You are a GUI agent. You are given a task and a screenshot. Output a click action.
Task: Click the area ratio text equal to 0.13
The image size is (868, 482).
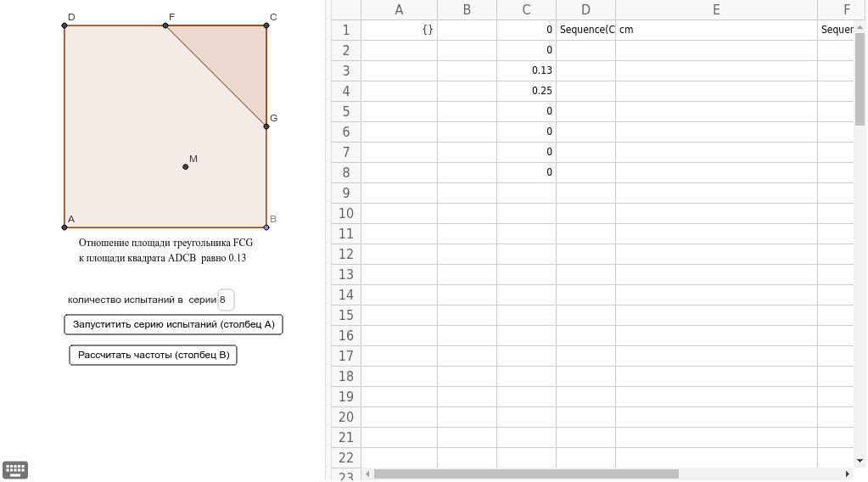pos(165,250)
